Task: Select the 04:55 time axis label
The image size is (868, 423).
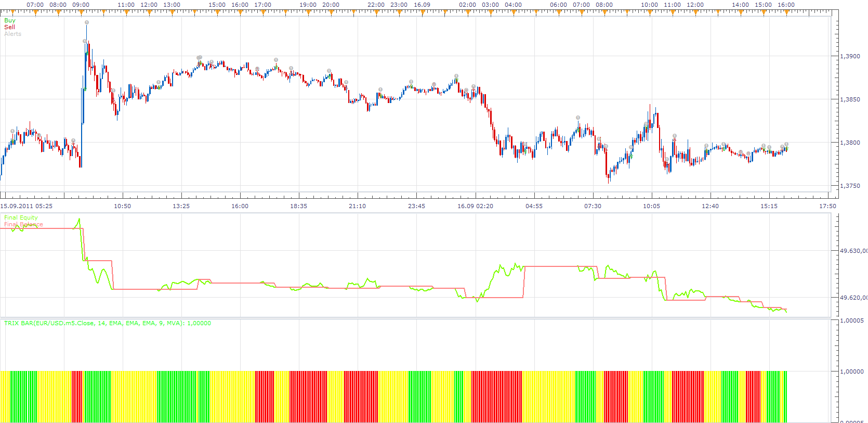Action: (x=534, y=206)
